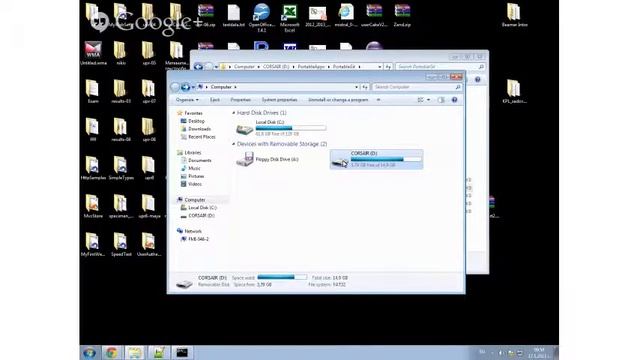The height and width of the screenshot is (360, 640).
Task: Open Windows Explorer from the taskbar
Action: click(x=135, y=353)
